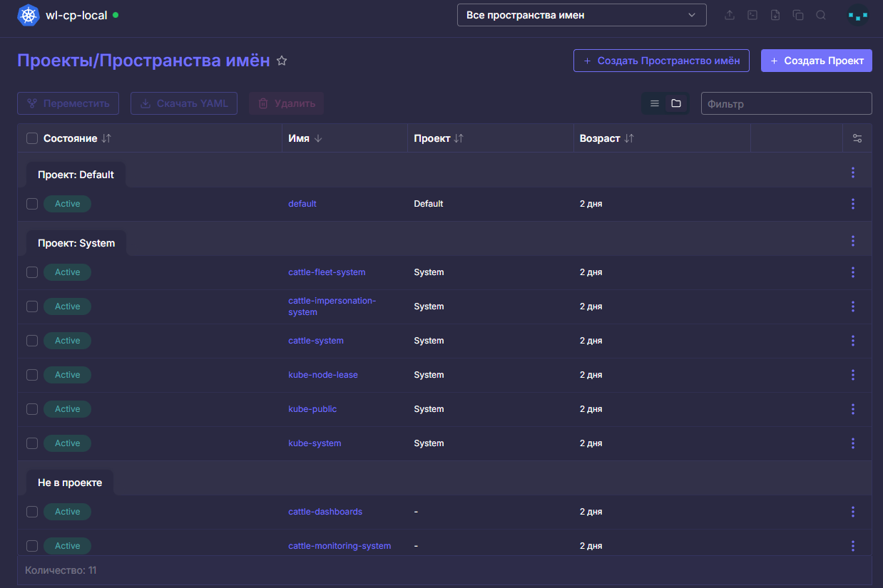Open the cattle-dashboards namespace link
This screenshot has height=588, width=883.
[325, 512]
